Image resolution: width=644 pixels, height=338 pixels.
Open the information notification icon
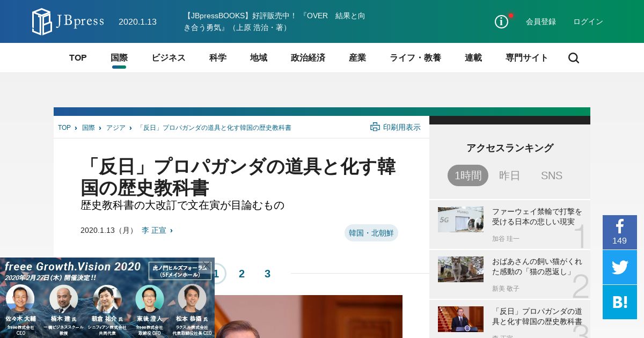click(x=501, y=21)
